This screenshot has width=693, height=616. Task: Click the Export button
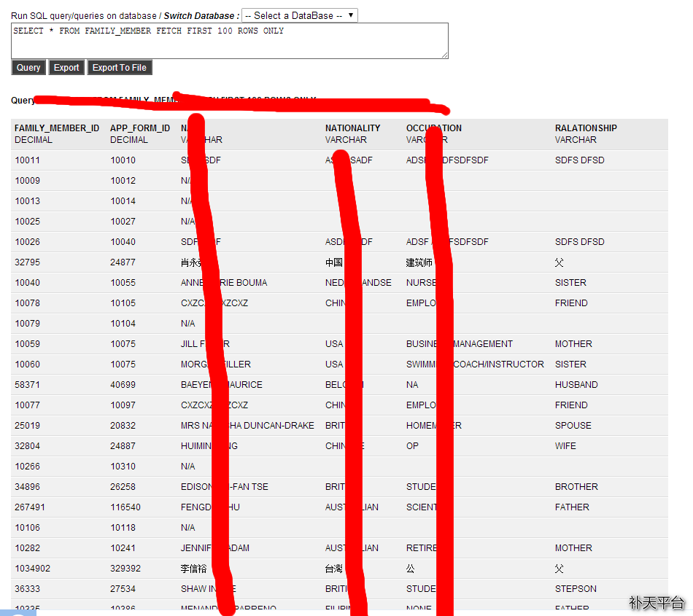(x=66, y=68)
